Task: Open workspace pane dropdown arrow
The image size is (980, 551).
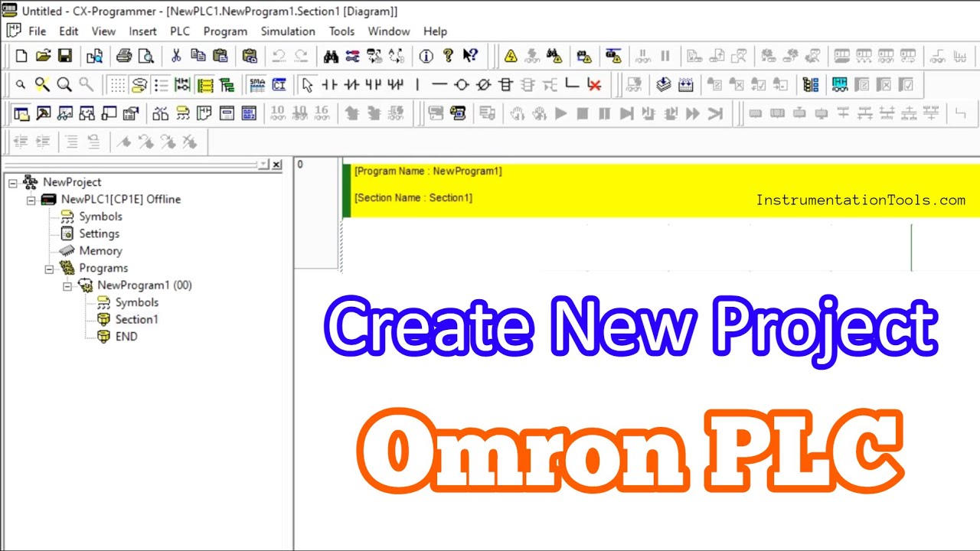Action: click(x=264, y=165)
